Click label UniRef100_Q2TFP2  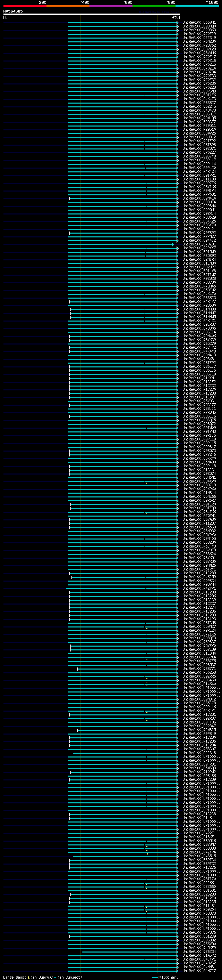click(199, 141)
